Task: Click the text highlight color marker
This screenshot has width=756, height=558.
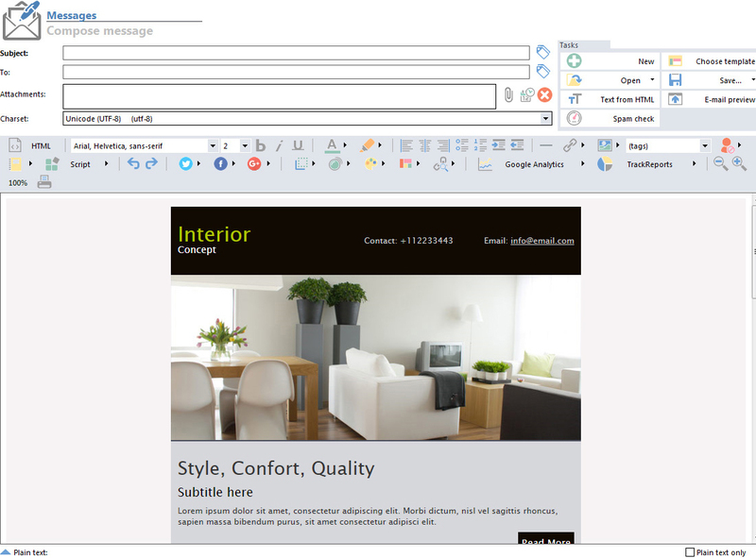Action: [369, 145]
